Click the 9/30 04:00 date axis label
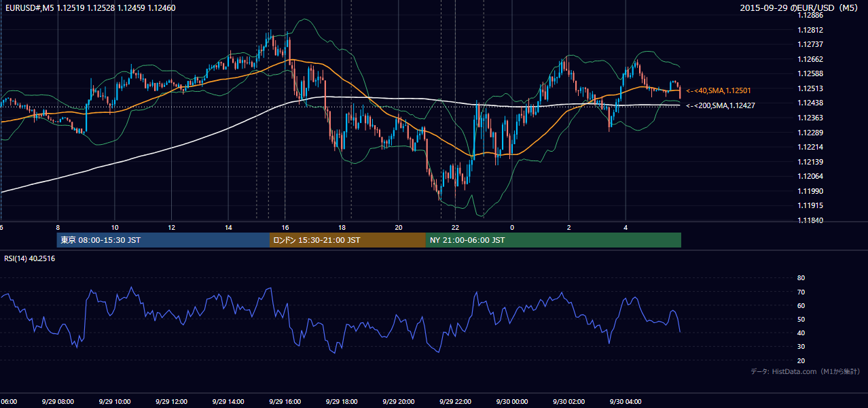The width and height of the screenshot is (868, 408). pos(626,402)
